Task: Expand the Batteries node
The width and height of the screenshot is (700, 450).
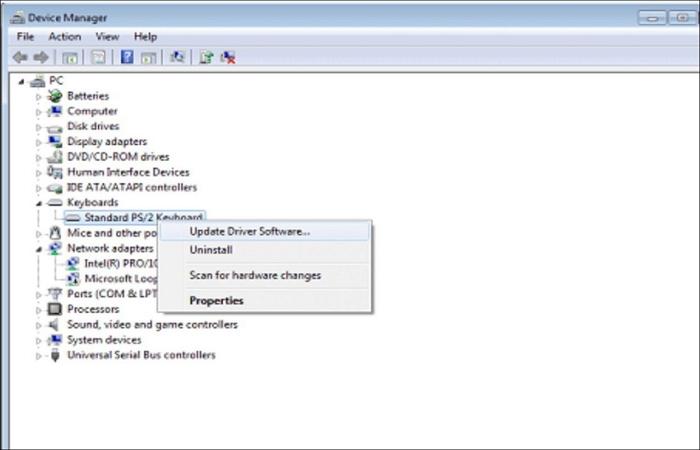Action: [x=39, y=97]
